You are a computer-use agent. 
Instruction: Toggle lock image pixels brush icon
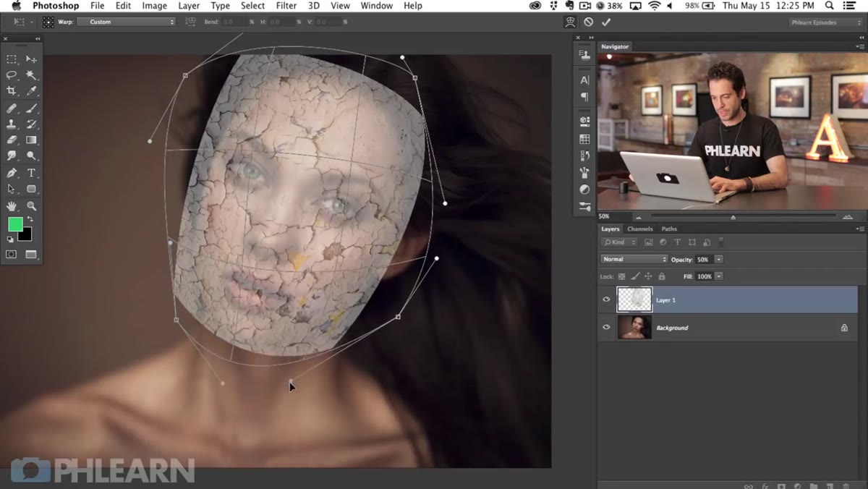[x=635, y=276]
